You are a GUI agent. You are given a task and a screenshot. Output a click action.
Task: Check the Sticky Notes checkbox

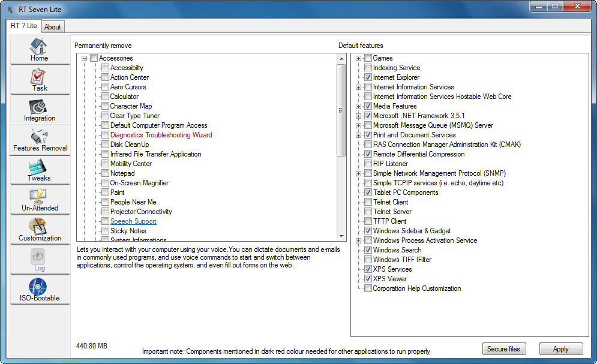click(106, 231)
